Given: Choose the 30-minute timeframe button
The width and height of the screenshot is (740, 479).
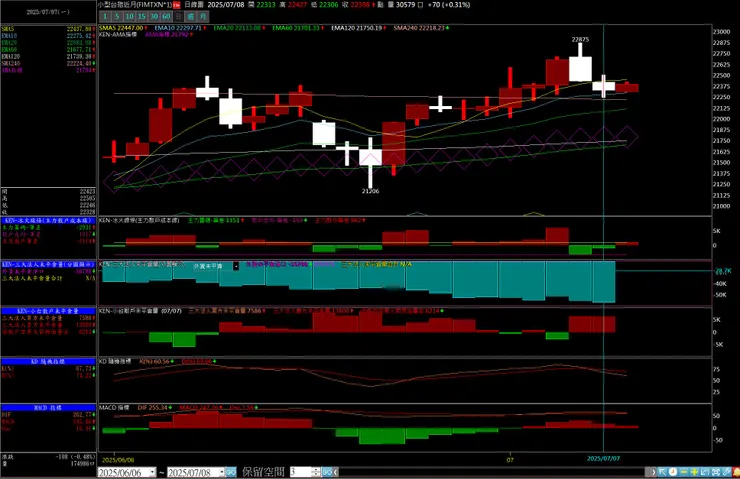Looking at the screenshot, I should (x=154, y=17).
